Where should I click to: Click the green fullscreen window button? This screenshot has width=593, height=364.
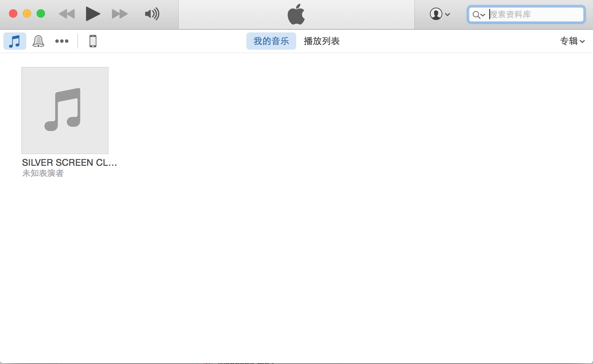click(41, 13)
